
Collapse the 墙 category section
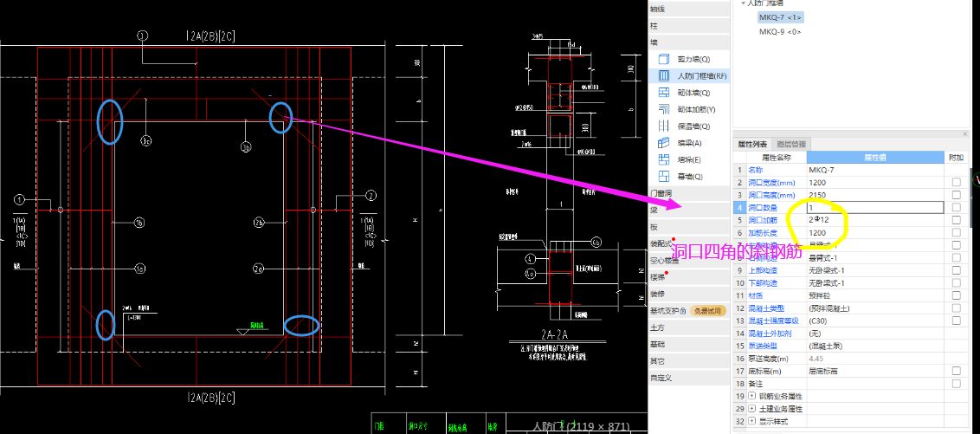tap(689, 42)
